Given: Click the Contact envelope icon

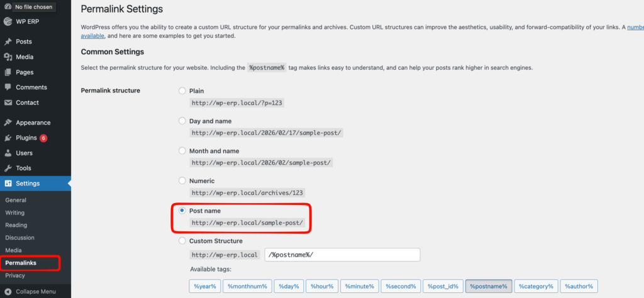Looking at the screenshot, I should (8, 102).
